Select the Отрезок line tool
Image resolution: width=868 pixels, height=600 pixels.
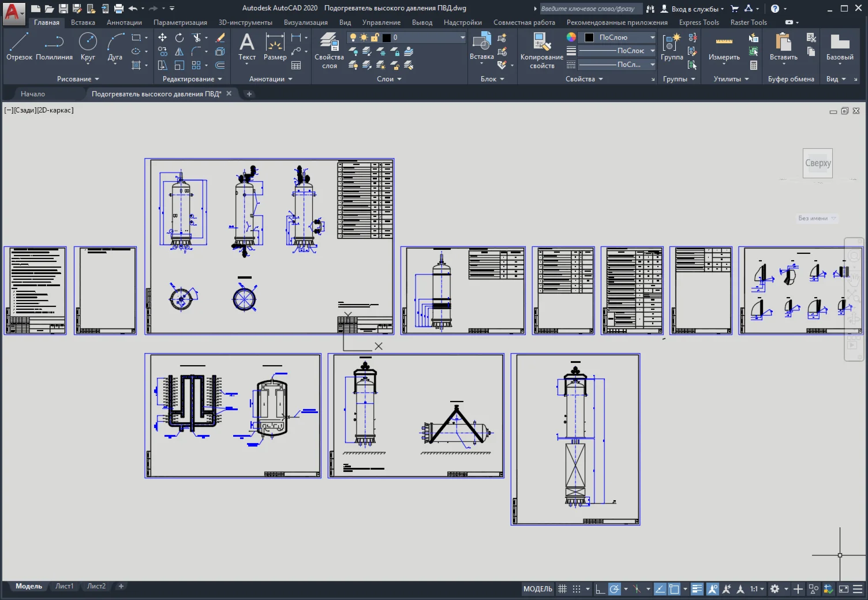point(19,46)
